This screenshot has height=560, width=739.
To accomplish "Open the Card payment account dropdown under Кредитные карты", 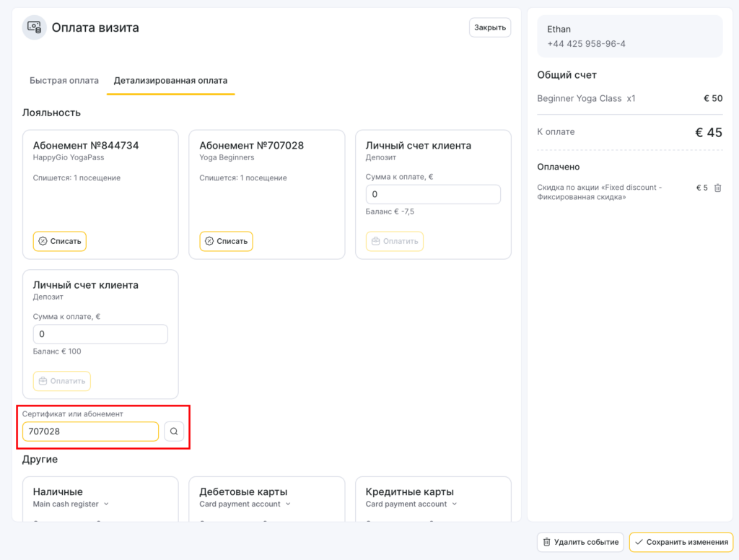I will (411, 504).
